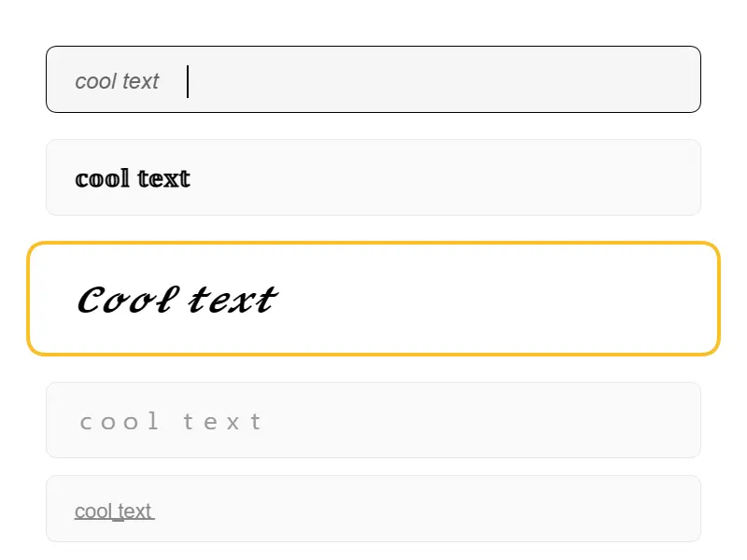Click the Cool text cursive lettering

(x=176, y=299)
